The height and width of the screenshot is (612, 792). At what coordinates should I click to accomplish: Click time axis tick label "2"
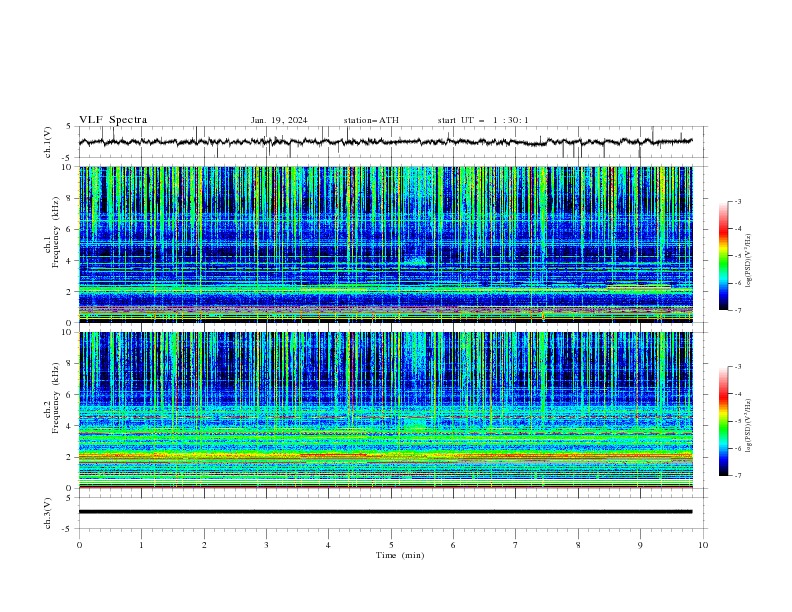pyautogui.click(x=204, y=545)
